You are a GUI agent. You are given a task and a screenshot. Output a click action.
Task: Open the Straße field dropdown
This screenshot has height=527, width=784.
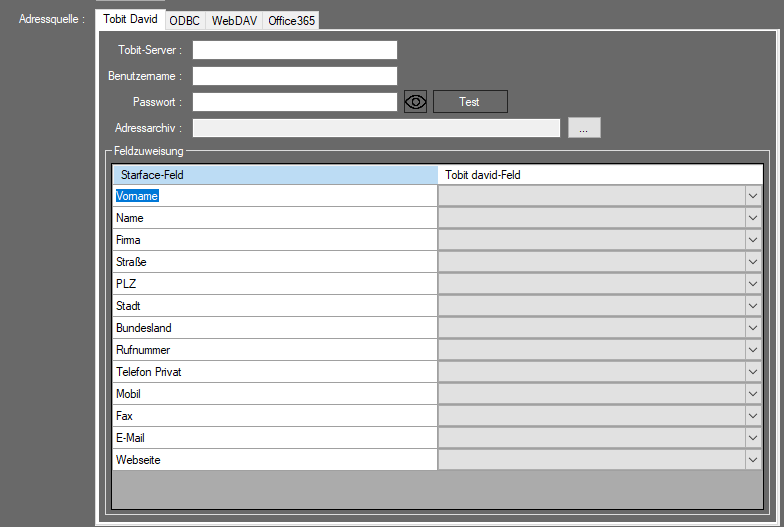pyautogui.click(x=753, y=262)
